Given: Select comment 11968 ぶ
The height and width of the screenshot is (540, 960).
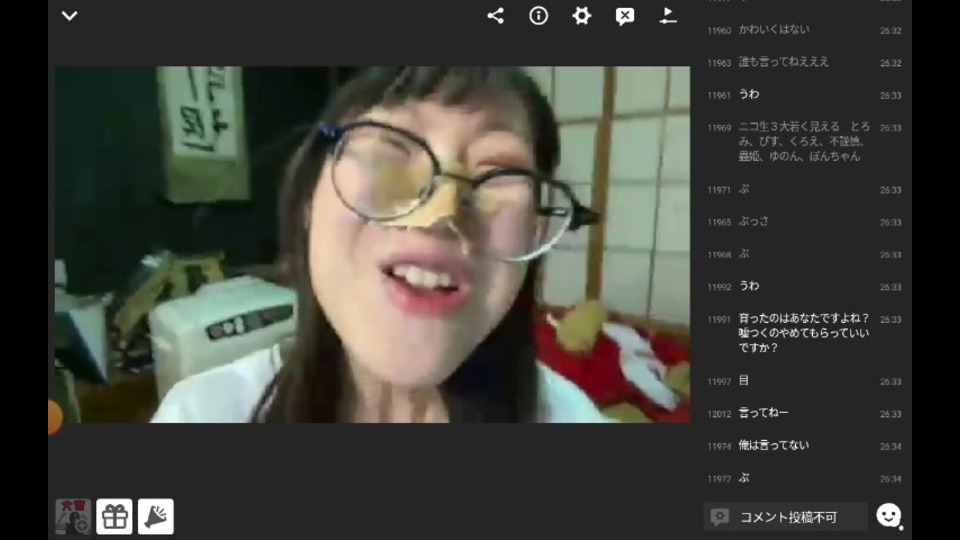Looking at the screenshot, I should 804,254.
